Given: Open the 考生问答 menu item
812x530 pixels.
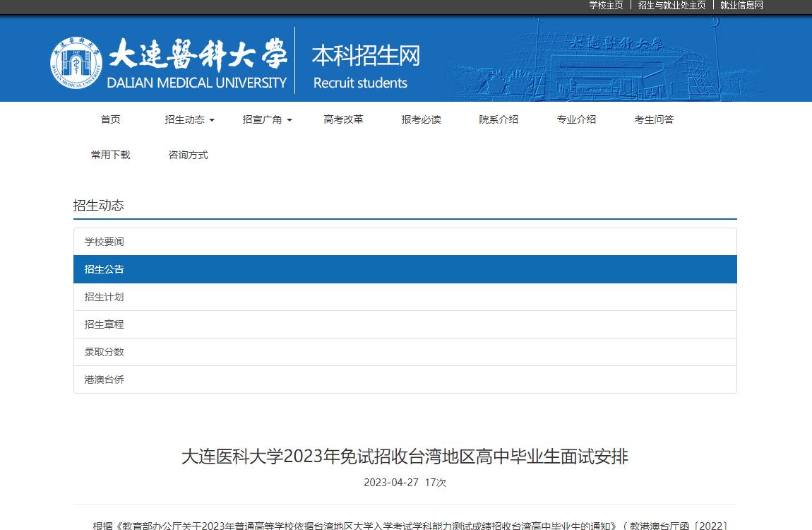Looking at the screenshot, I should tap(654, 119).
